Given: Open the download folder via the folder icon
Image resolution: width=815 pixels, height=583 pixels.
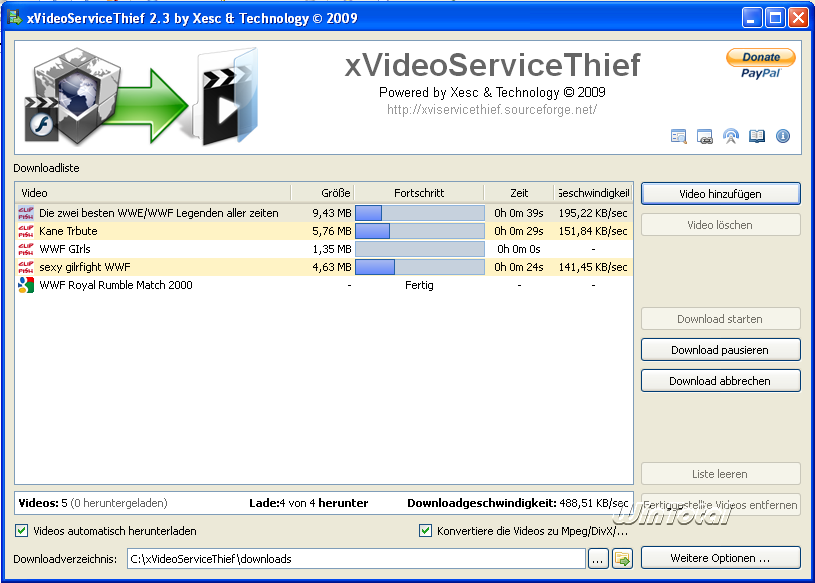Looking at the screenshot, I should pos(622,559).
